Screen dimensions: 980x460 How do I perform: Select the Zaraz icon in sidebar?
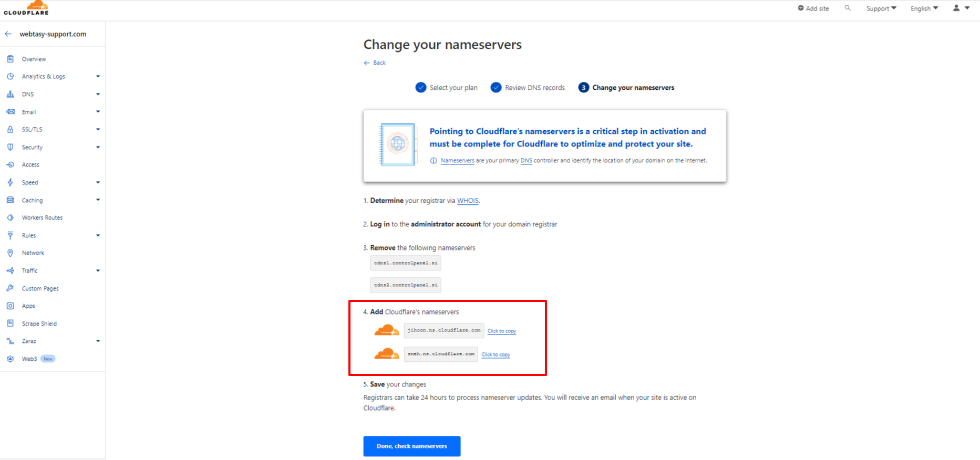(10, 341)
